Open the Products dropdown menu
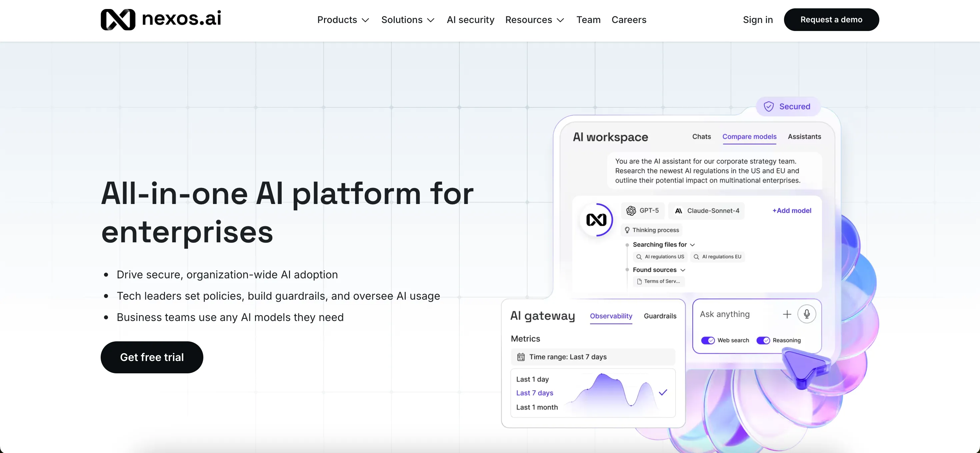The width and height of the screenshot is (980, 453). [343, 20]
